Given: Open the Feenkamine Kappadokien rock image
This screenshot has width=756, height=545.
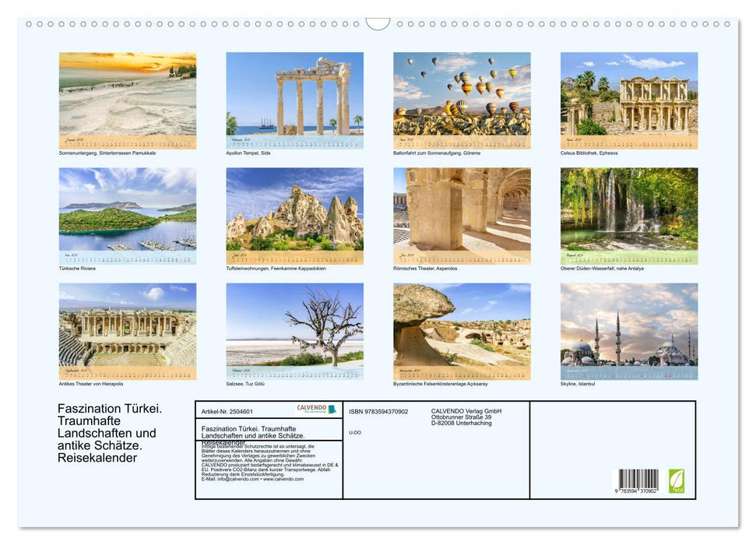Looking at the screenshot, I should (294, 216).
